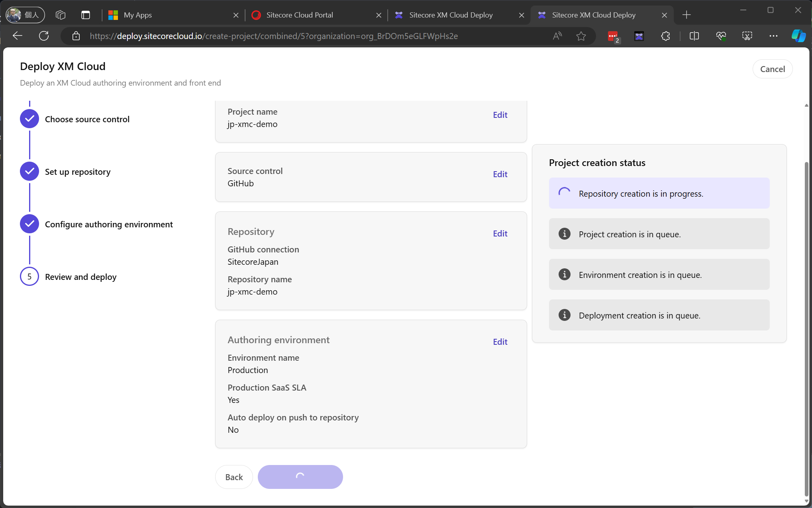812x508 pixels.
Task: Open the Copilot icon
Action: (798, 36)
